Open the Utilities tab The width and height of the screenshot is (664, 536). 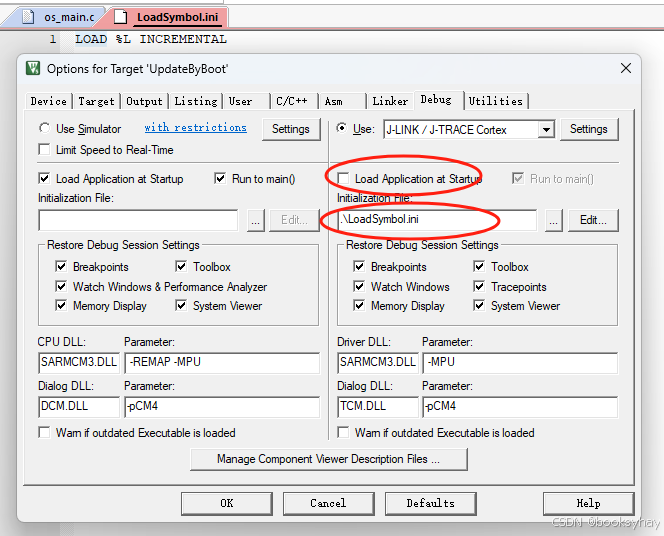(495, 102)
